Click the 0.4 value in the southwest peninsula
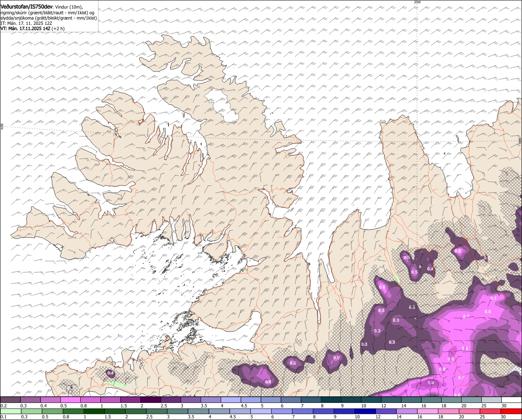Screen dimensions: 522x420 click(111, 373)
